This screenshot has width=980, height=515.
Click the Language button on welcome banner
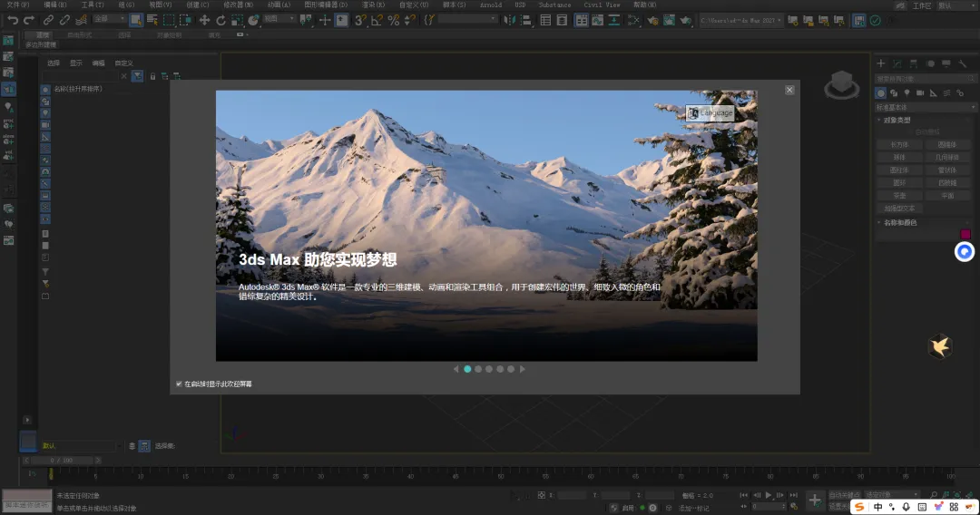tap(710, 113)
